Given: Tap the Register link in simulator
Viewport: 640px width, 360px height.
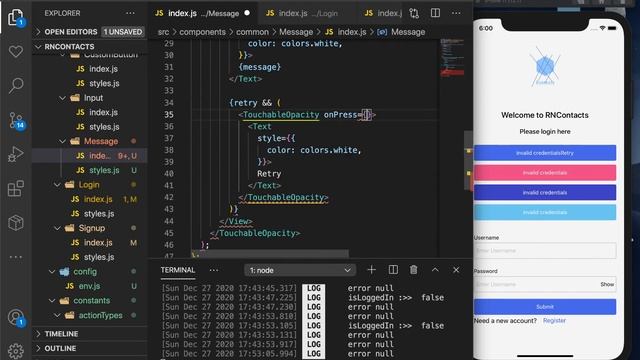Looking at the screenshot, I should coord(554,321).
